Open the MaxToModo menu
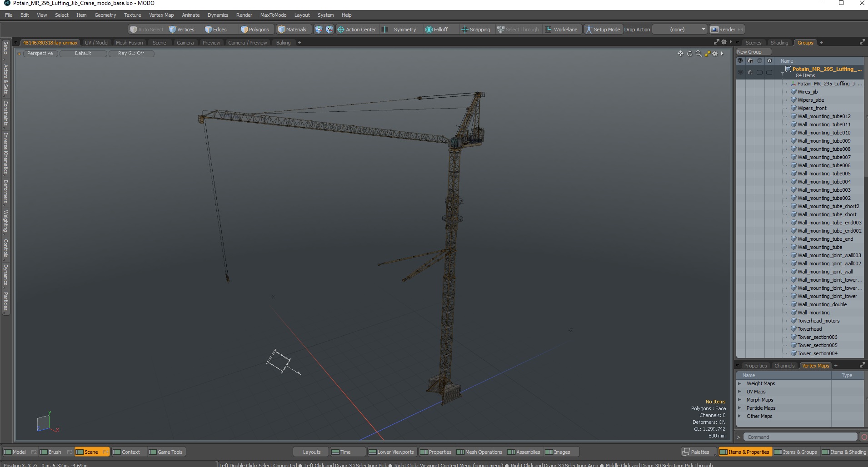 pyautogui.click(x=273, y=15)
